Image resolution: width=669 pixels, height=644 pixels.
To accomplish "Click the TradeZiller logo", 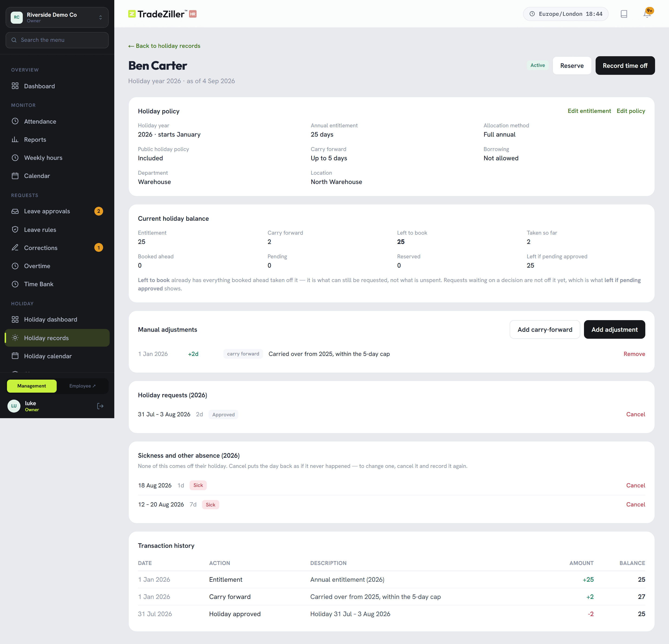I will (162, 14).
